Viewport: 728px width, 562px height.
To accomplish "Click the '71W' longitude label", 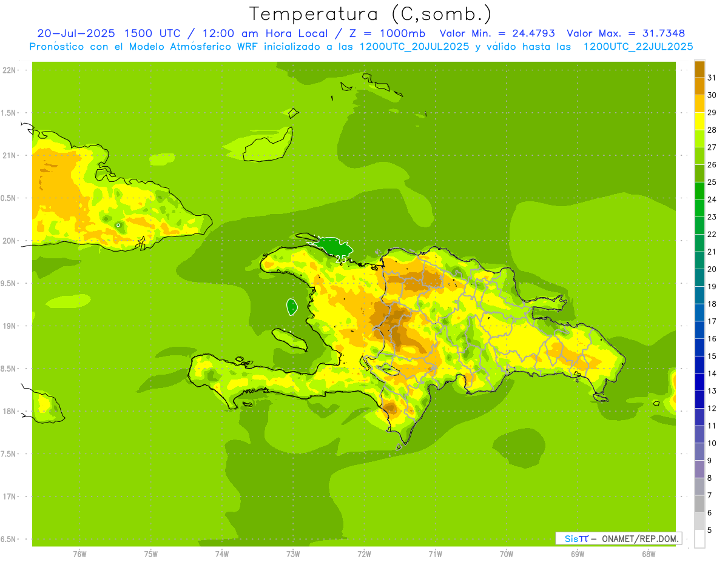I will [x=435, y=554].
